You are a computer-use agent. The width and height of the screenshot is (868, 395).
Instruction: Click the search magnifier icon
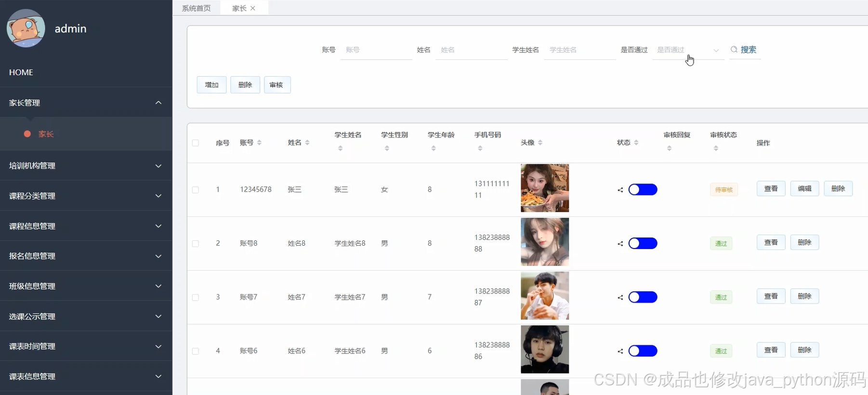pyautogui.click(x=734, y=50)
